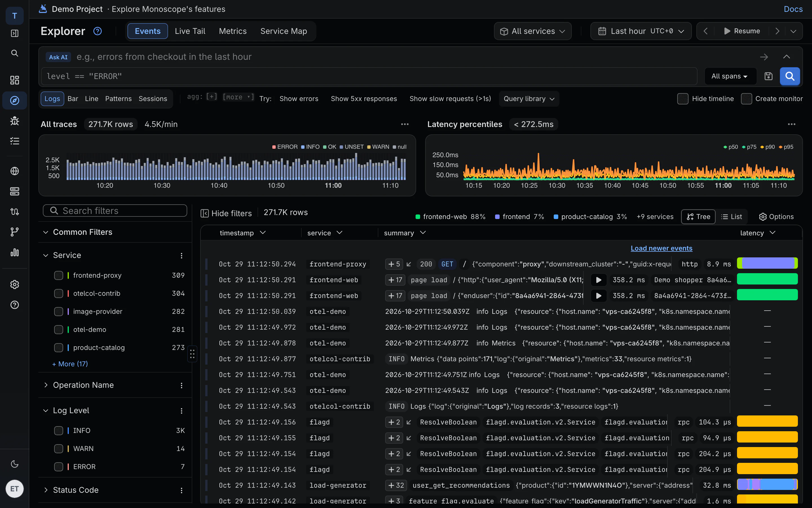Toggle dark mode moon icon

(14, 464)
